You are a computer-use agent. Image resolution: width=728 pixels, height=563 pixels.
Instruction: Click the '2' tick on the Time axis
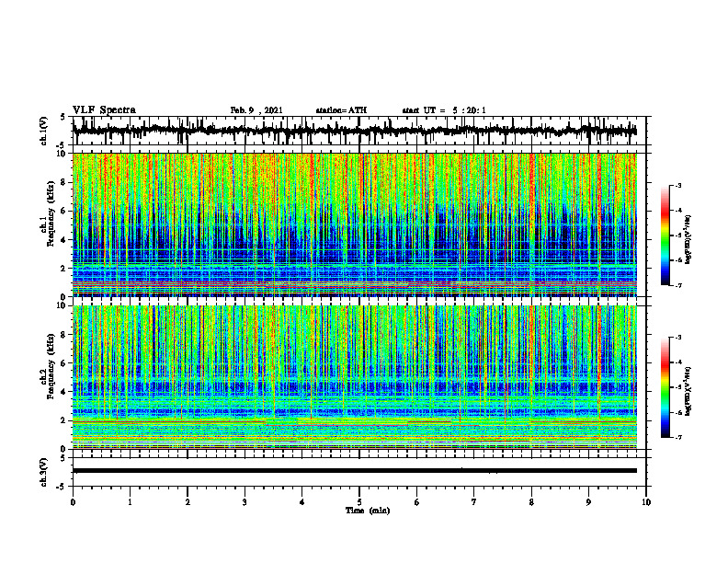pyautogui.click(x=188, y=502)
